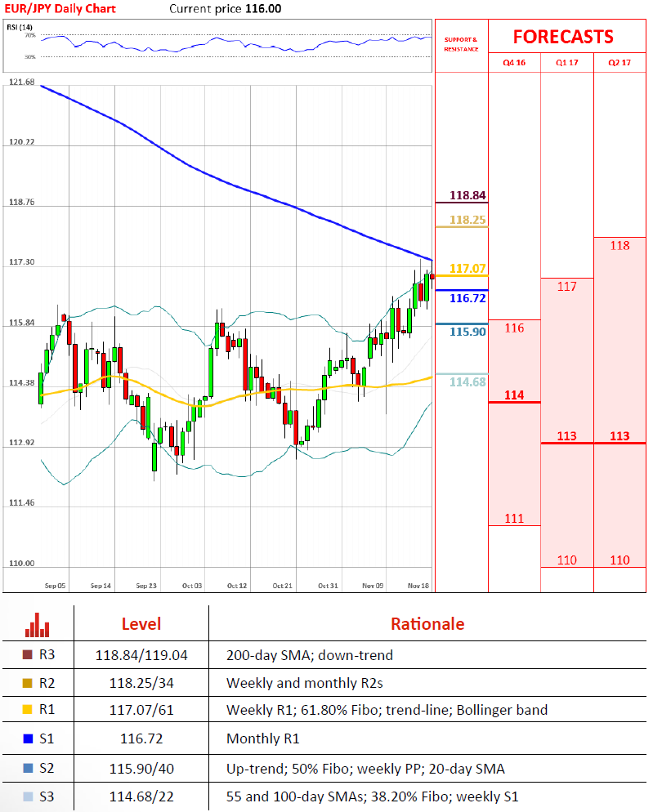Click the 118.76 price axis label
653x812 pixels.
click(x=22, y=202)
